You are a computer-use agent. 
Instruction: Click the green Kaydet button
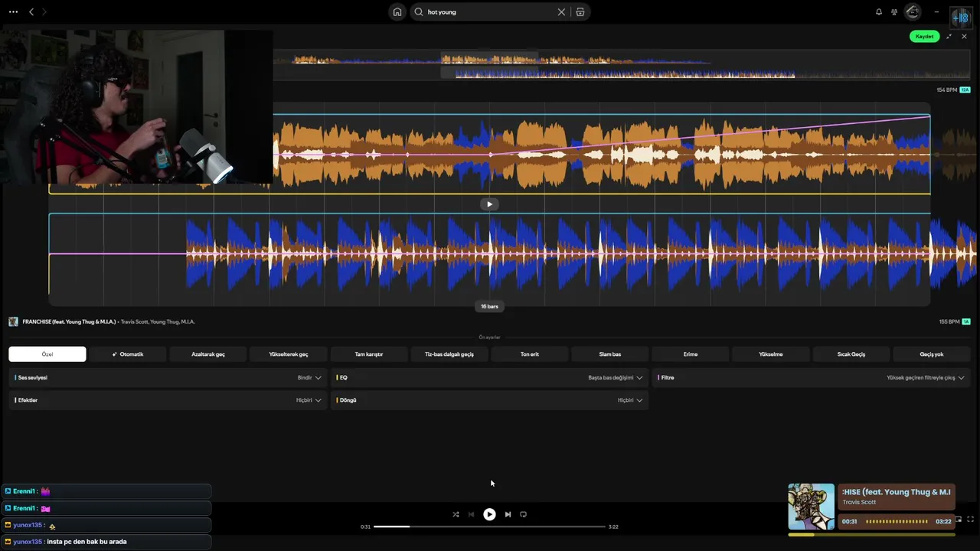click(925, 37)
